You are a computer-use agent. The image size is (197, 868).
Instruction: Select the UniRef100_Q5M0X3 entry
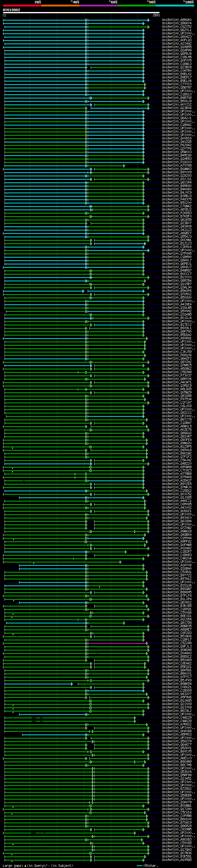(x=177, y=152)
